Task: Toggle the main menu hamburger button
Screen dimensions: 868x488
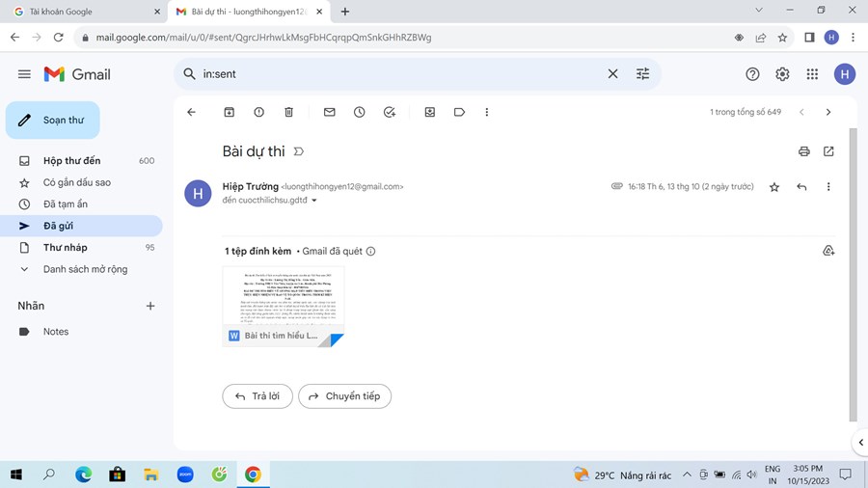Action: click(x=25, y=74)
